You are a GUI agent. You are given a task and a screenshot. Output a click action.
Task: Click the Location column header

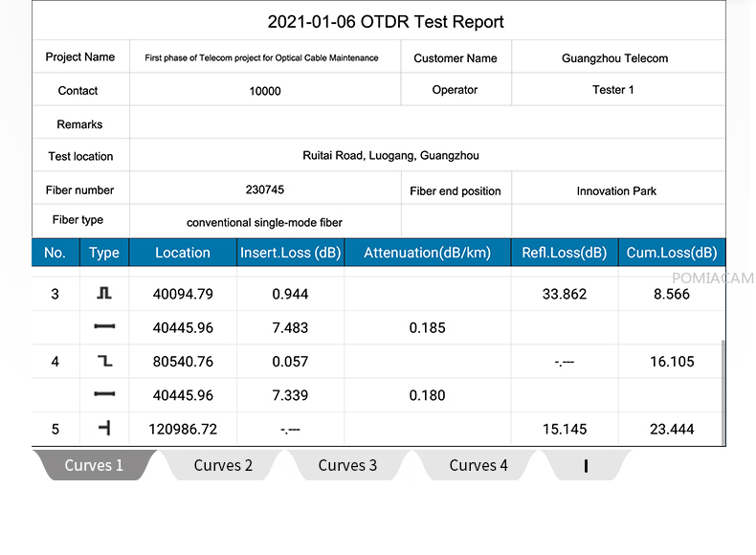click(182, 253)
